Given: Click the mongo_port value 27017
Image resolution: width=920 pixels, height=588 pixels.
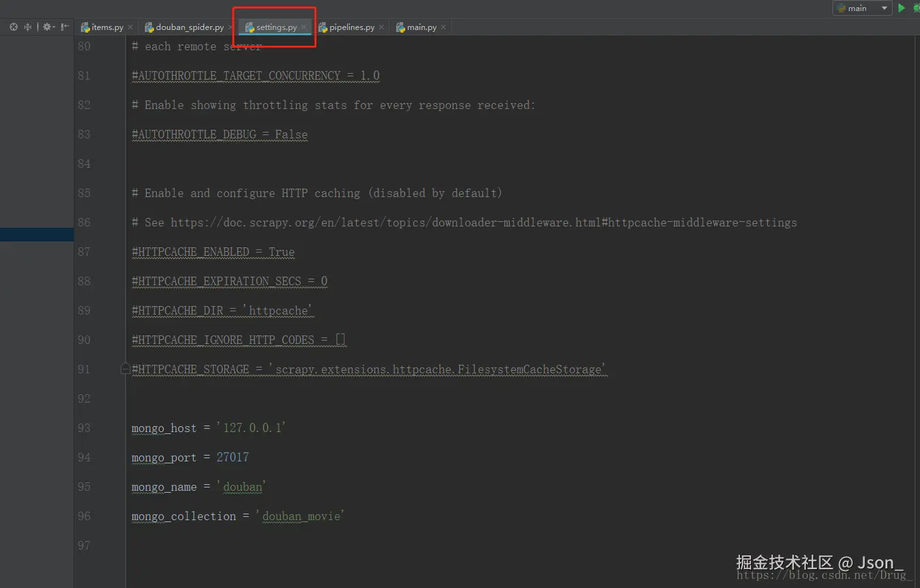Looking at the screenshot, I should tap(232, 457).
